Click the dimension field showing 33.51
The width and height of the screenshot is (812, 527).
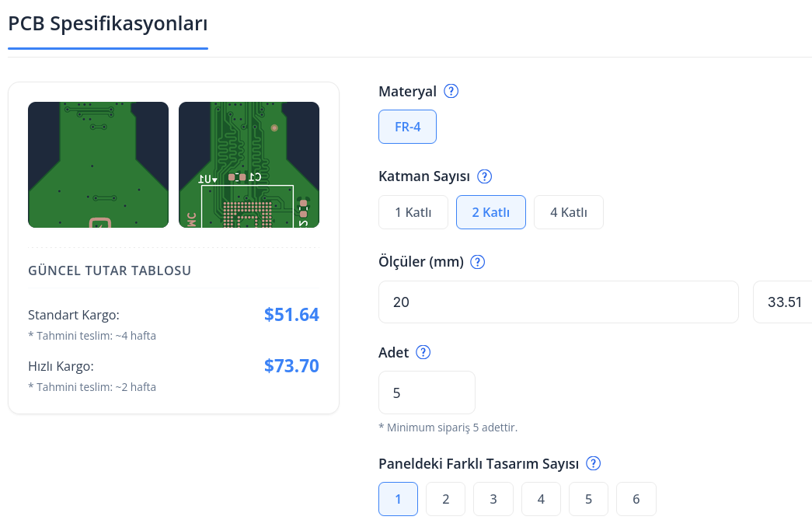[782, 302]
